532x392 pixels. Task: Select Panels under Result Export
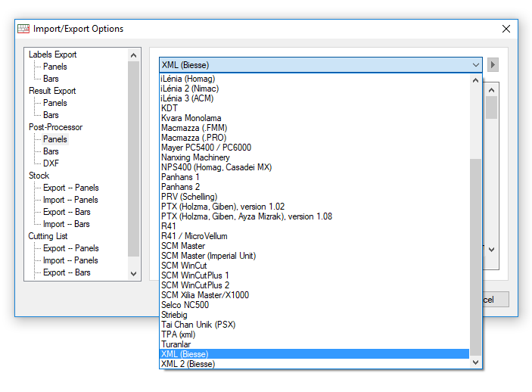pyautogui.click(x=55, y=103)
